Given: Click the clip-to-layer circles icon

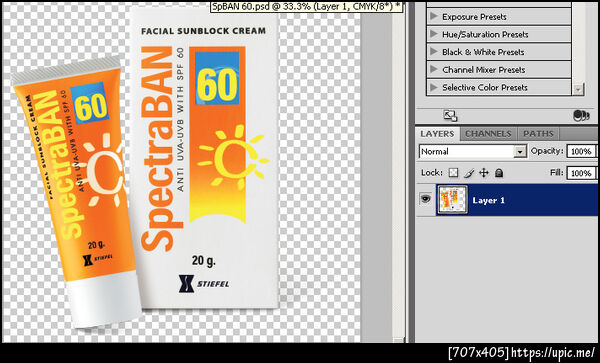Looking at the screenshot, I should [x=581, y=115].
